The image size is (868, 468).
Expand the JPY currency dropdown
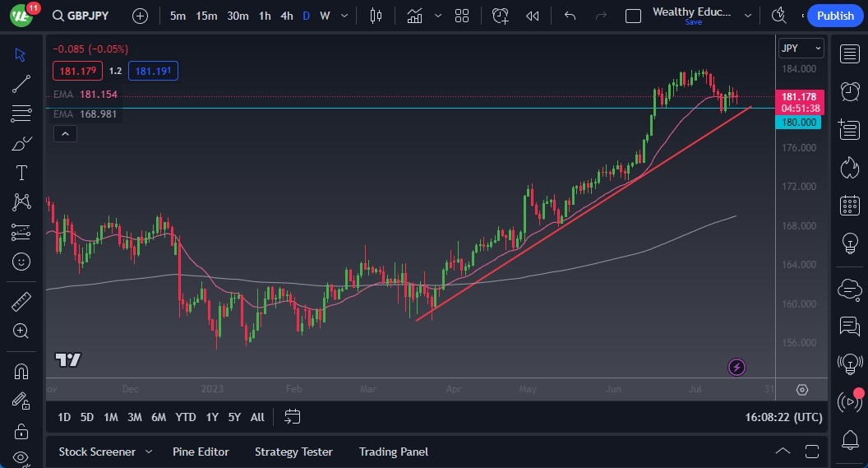(801, 49)
